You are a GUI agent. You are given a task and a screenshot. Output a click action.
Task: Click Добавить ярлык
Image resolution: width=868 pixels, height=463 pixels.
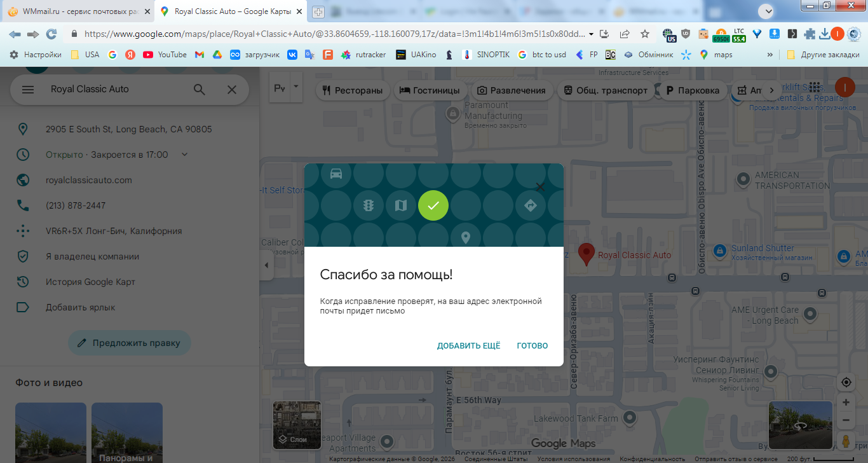pyautogui.click(x=81, y=307)
